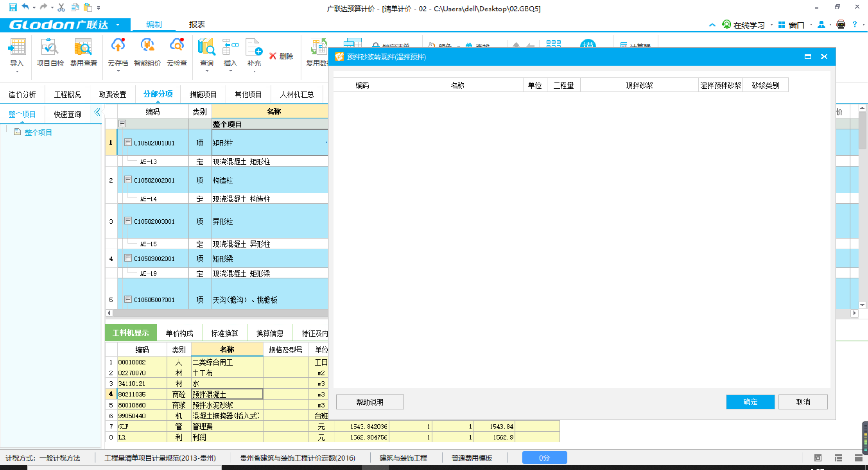Select the 预拌混凝土 material cell
Screen dimensions: 868x470
point(227,394)
